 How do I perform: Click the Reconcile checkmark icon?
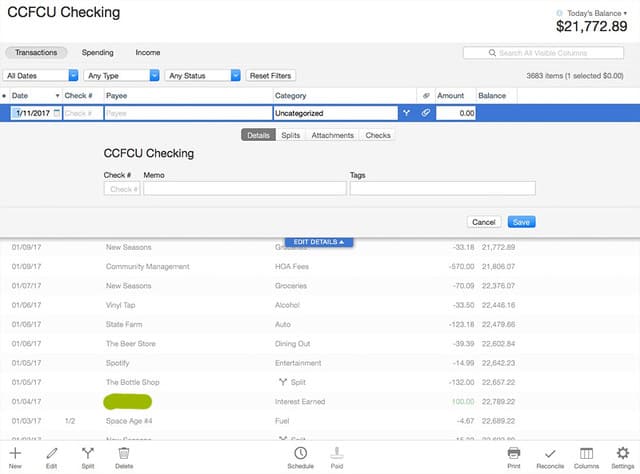pos(550,454)
